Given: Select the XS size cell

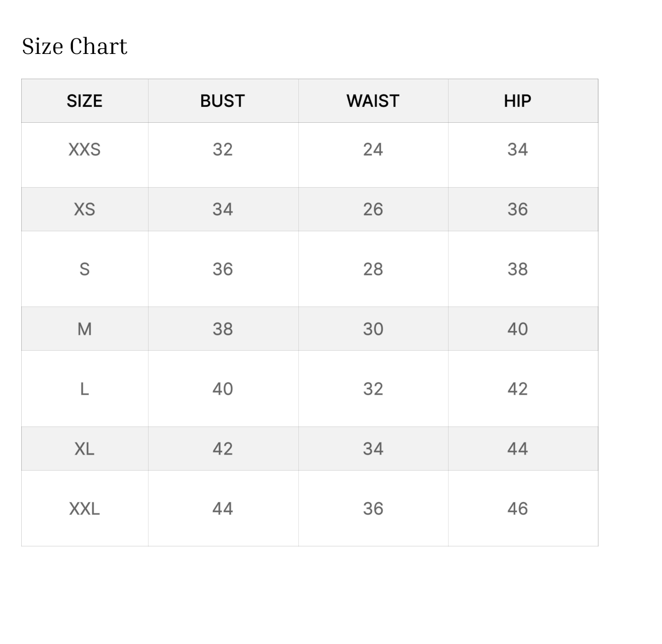Looking at the screenshot, I should (84, 210).
